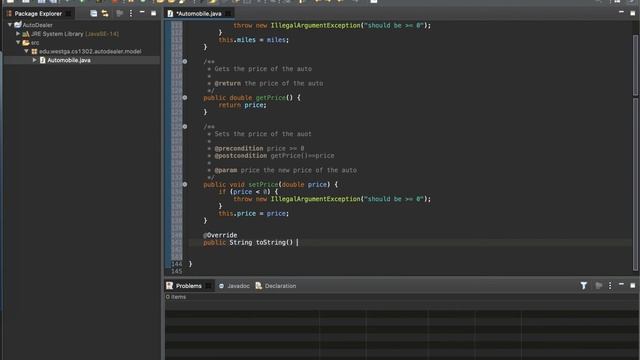Maximize the Package Explorer view
Viewport: 640px width, 360px height.
tap(153, 13)
